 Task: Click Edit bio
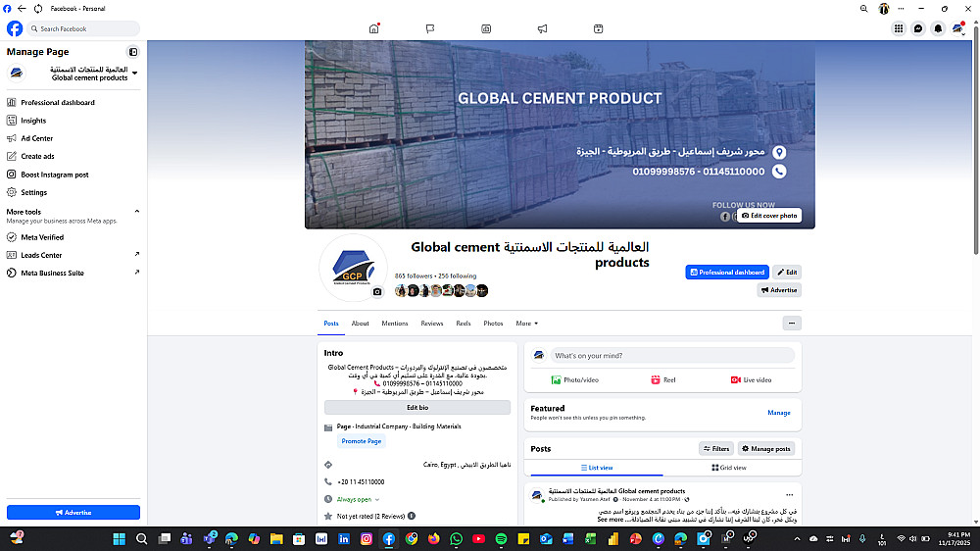(417, 408)
